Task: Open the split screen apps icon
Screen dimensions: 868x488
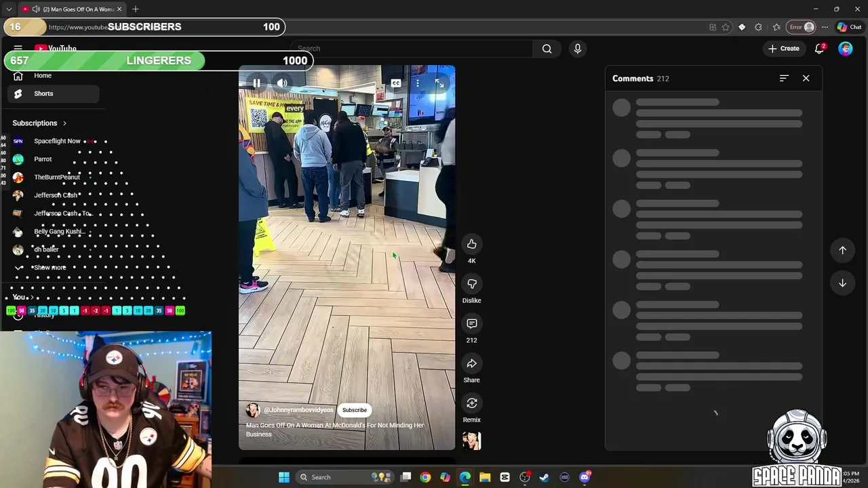Action: (713, 27)
